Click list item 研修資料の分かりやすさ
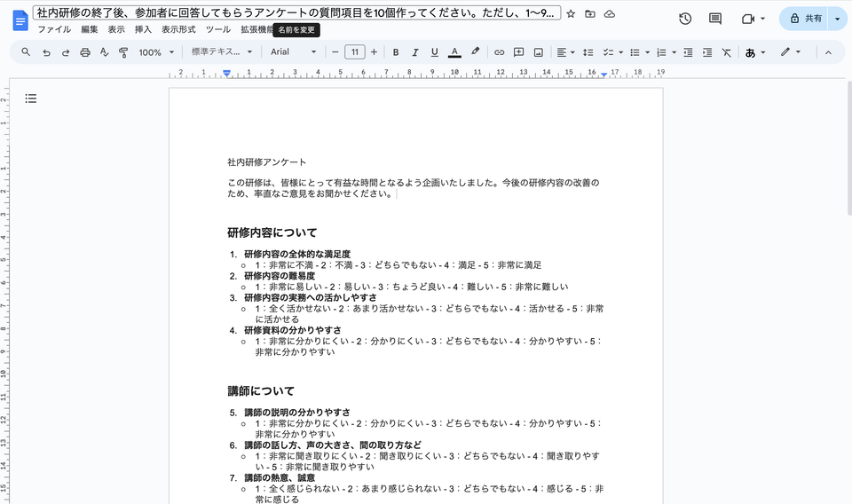 pos(293,330)
